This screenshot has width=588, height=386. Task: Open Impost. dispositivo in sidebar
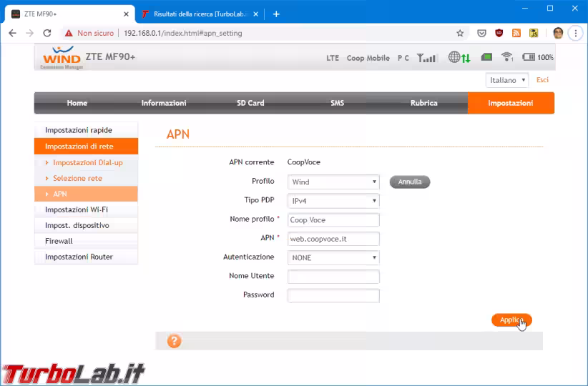point(86,225)
